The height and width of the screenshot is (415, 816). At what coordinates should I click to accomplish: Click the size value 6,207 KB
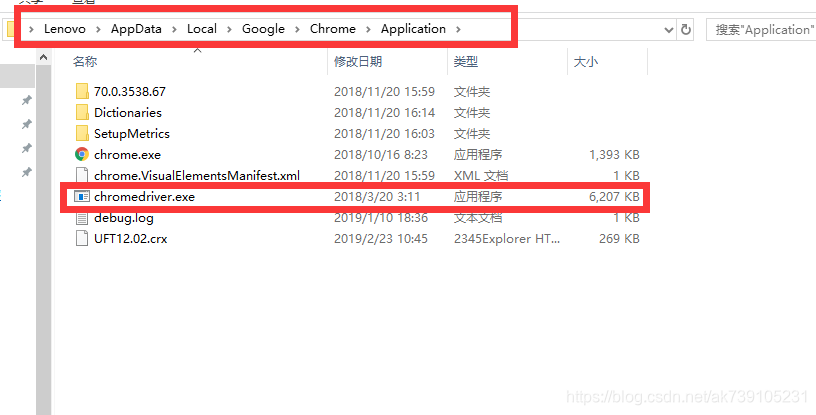[x=614, y=197]
